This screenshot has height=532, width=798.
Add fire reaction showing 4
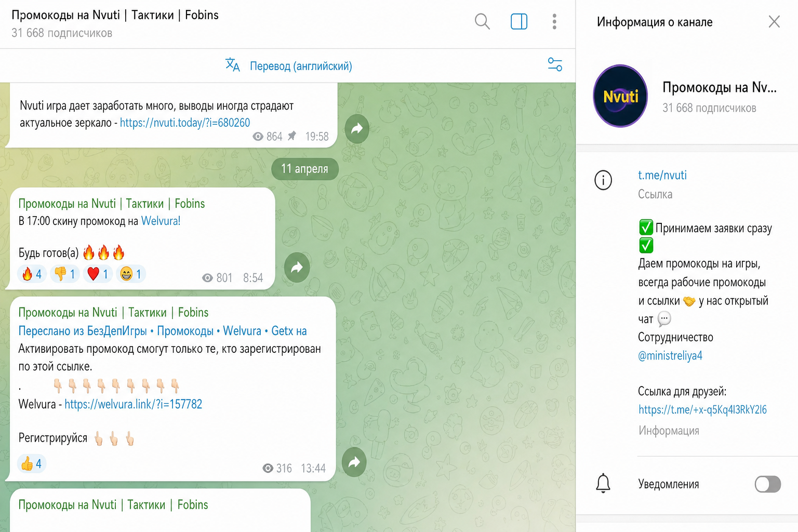[x=32, y=274]
